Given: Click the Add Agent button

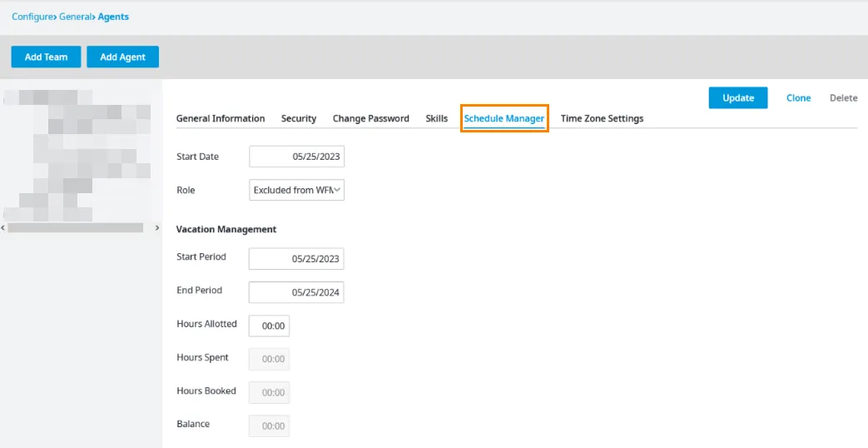Looking at the screenshot, I should tap(123, 57).
